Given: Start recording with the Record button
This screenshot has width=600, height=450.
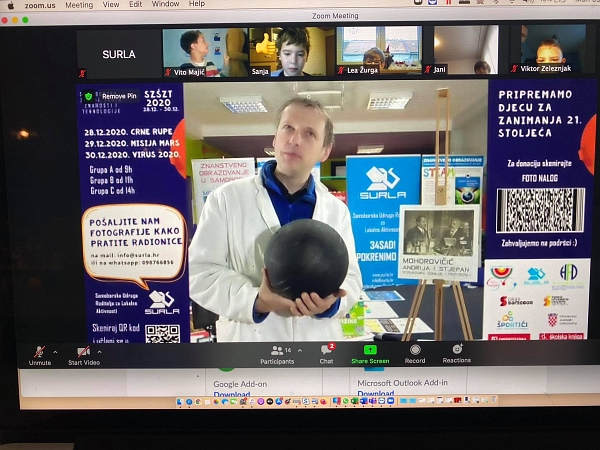Looking at the screenshot, I should click(x=415, y=354).
